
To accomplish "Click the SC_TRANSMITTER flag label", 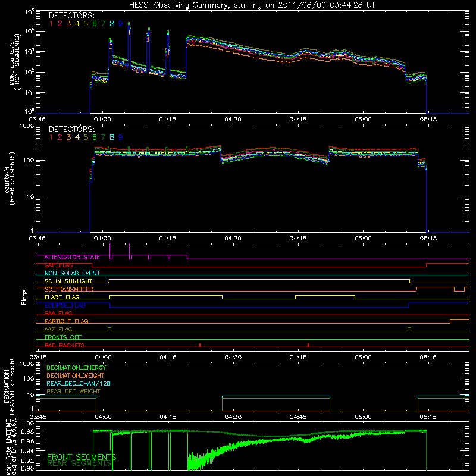I will (x=69, y=289).
